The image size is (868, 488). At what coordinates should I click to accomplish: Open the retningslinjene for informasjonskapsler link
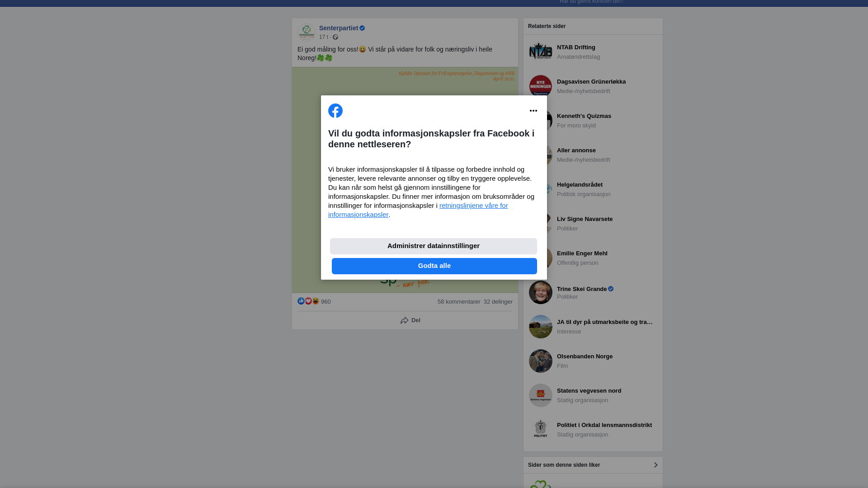click(418, 210)
